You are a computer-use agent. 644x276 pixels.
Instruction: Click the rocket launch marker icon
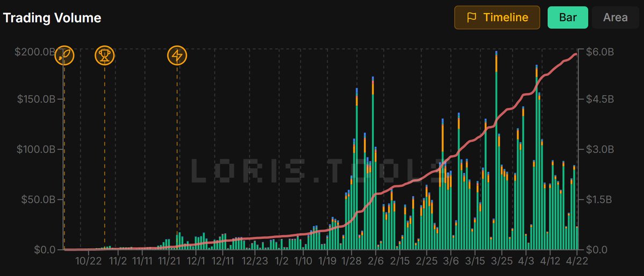(x=64, y=55)
